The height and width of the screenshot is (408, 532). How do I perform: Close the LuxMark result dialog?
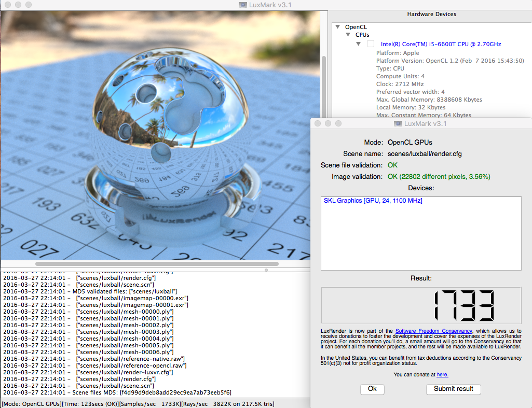318,123
